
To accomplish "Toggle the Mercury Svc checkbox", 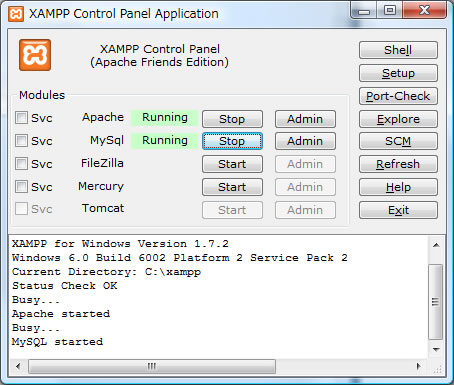I will click(x=21, y=187).
